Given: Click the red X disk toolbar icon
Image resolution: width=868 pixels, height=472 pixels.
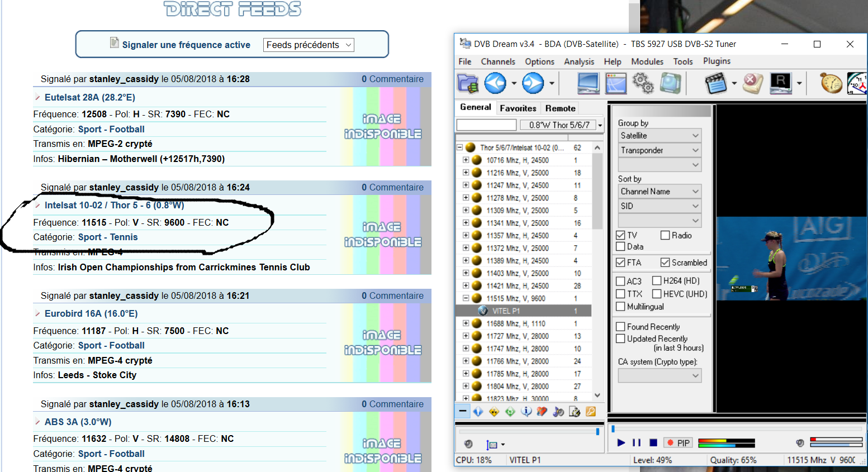Looking at the screenshot, I should (752, 83).
